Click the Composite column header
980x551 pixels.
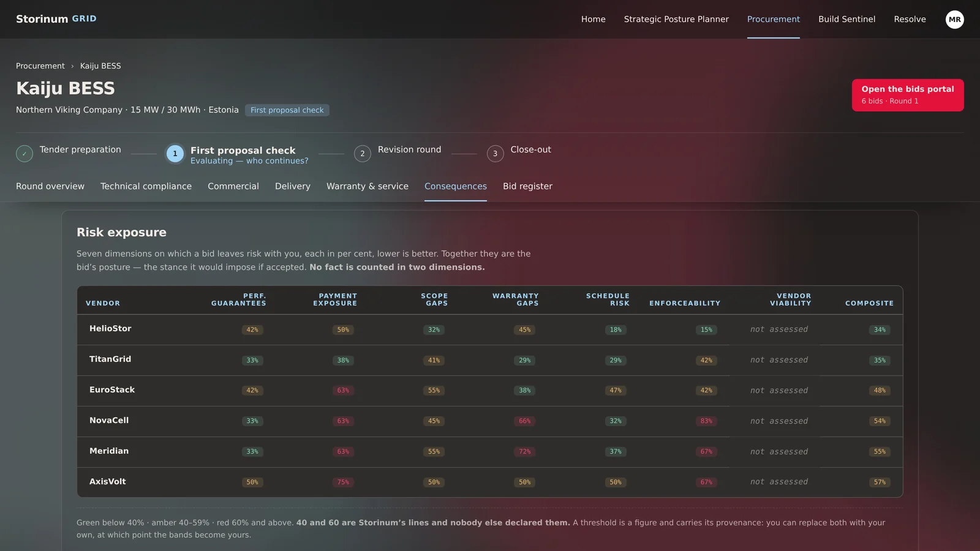click(x=869, y=303)
